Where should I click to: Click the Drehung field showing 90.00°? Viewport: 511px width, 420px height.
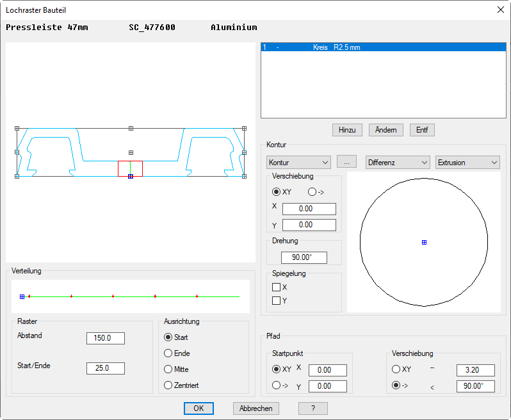click(x=304, y=257)
